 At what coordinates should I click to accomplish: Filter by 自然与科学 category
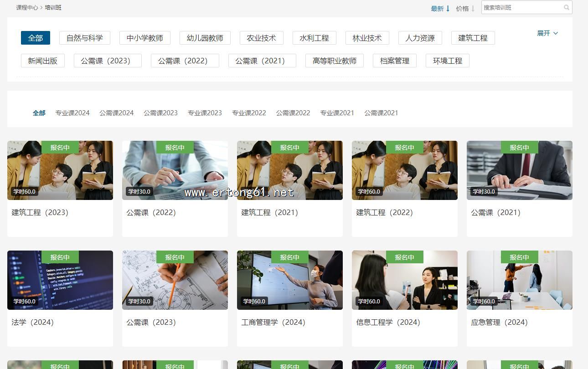point(84,38)
